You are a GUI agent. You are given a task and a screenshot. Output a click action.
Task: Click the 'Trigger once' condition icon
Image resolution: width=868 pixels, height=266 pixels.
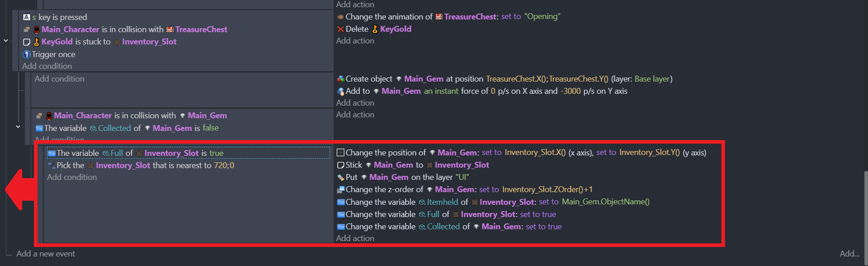pos(27,54)
